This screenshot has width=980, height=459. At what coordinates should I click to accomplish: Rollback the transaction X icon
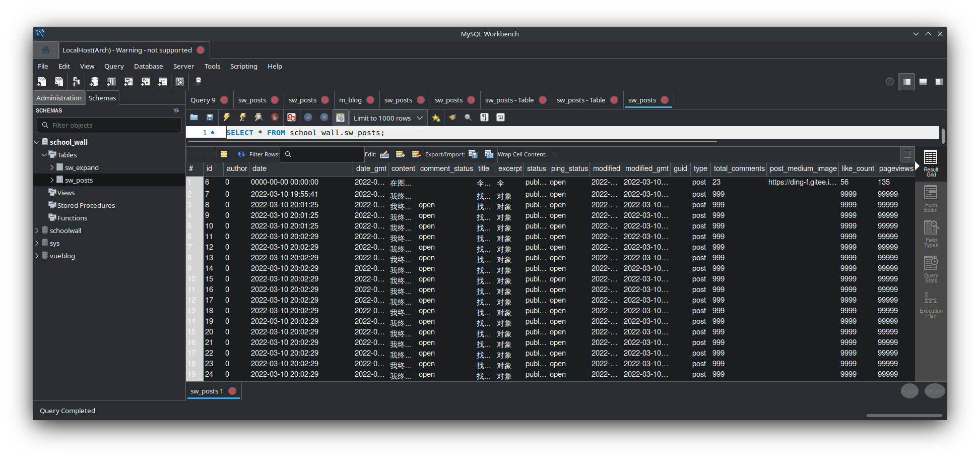[x=324, y=118]
